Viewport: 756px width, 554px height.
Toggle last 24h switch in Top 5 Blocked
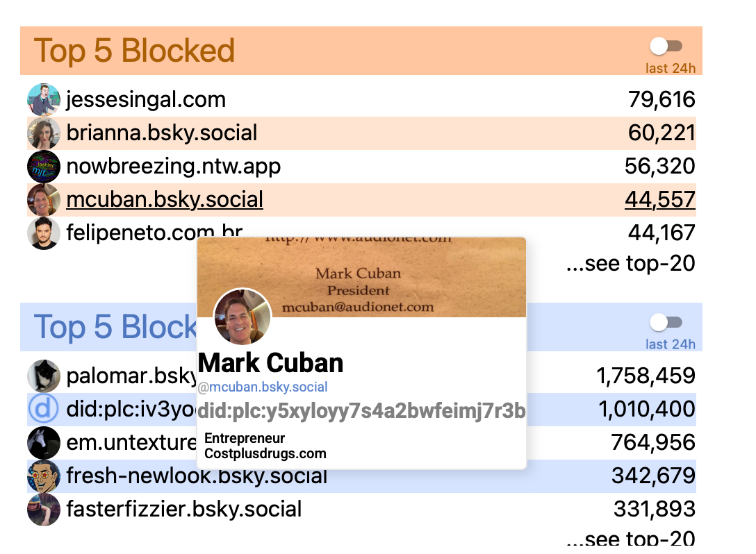(x=666, y=47)
